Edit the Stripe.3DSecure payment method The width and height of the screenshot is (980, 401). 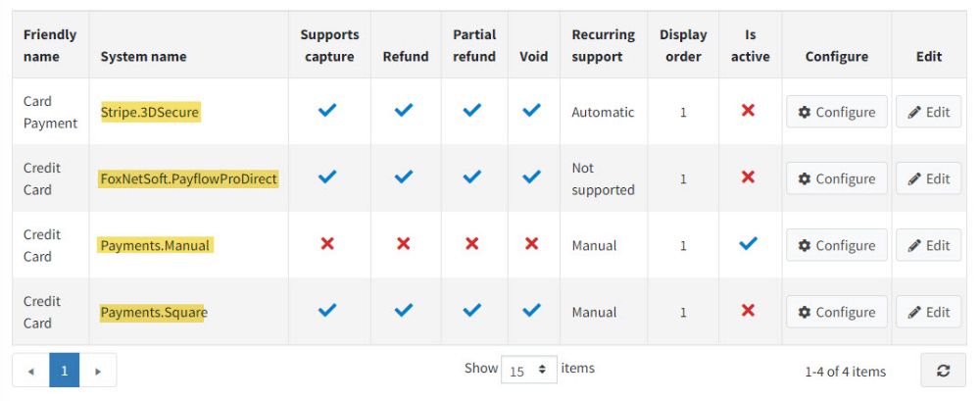[928, 112]
